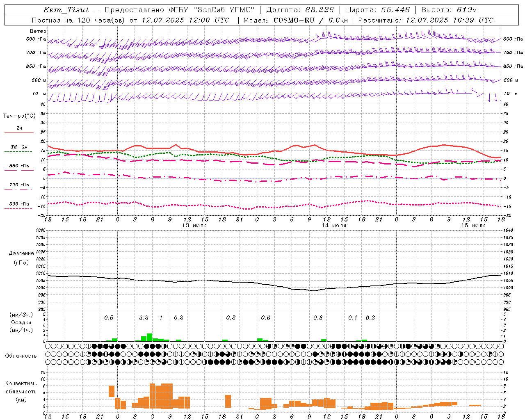The height and width of the screenshot is (420, 525).
Task: Select the 13 июля date label
Action: tap(194, 226)
